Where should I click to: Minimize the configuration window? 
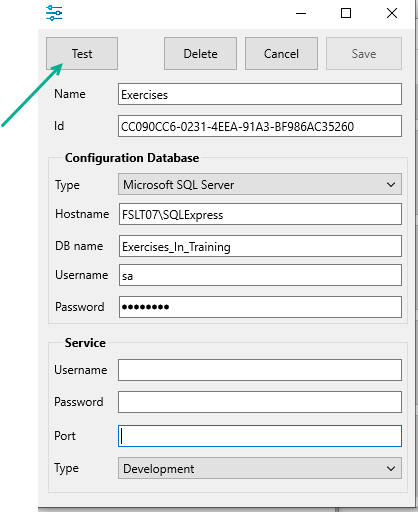tap(301, 13)
